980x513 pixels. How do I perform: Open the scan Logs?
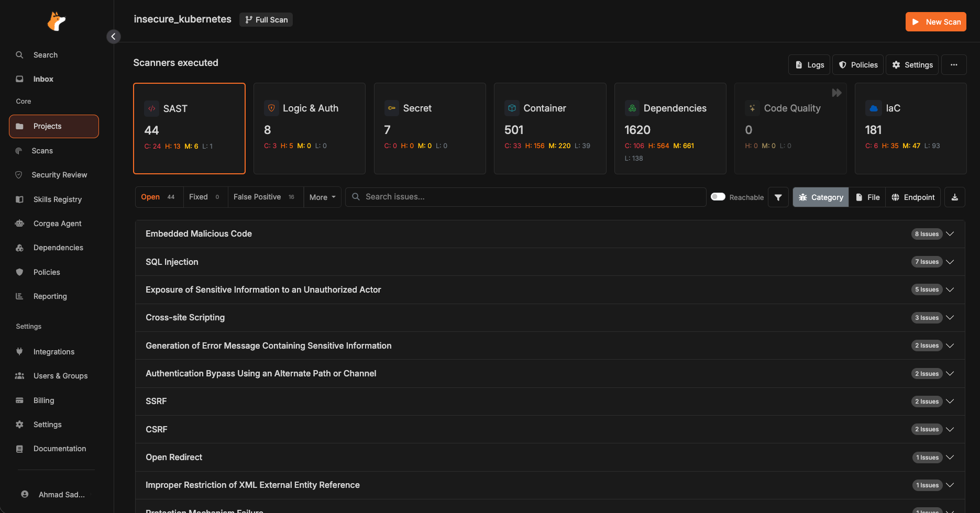(x=809, y=65)
